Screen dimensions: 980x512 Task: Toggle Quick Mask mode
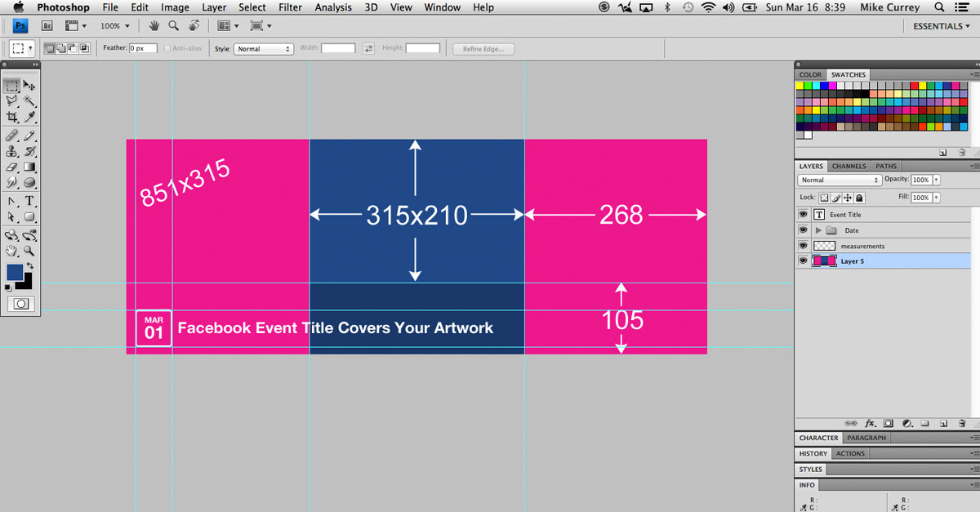pos(21,304)
